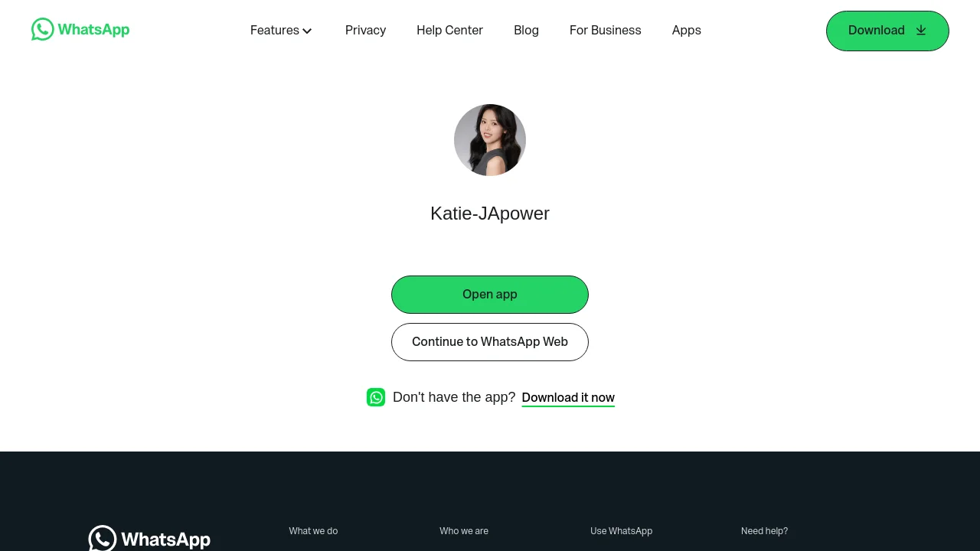Screen dimensions: 980x551
Task: Navigate to the Blog
Action: pos(526,31)
